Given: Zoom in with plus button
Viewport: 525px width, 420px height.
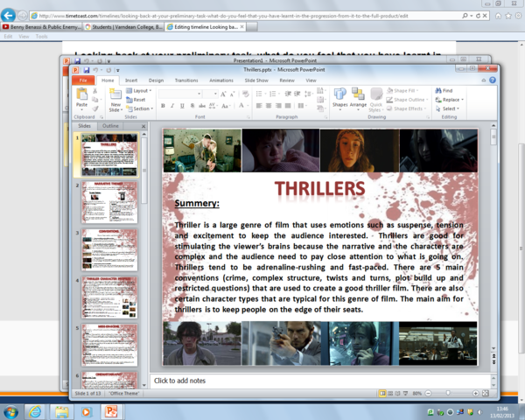Looking at the screenshot, I should tap(475, 393).
